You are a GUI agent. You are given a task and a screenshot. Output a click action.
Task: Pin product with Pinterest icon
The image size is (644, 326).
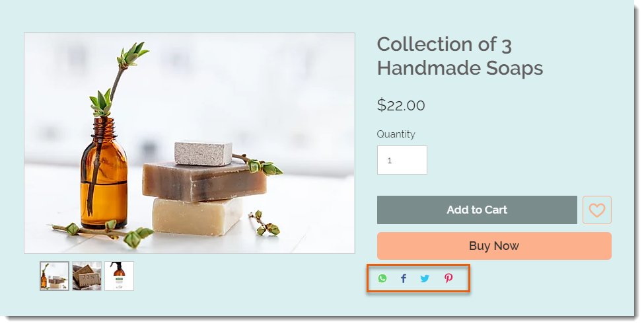[448, 278]
